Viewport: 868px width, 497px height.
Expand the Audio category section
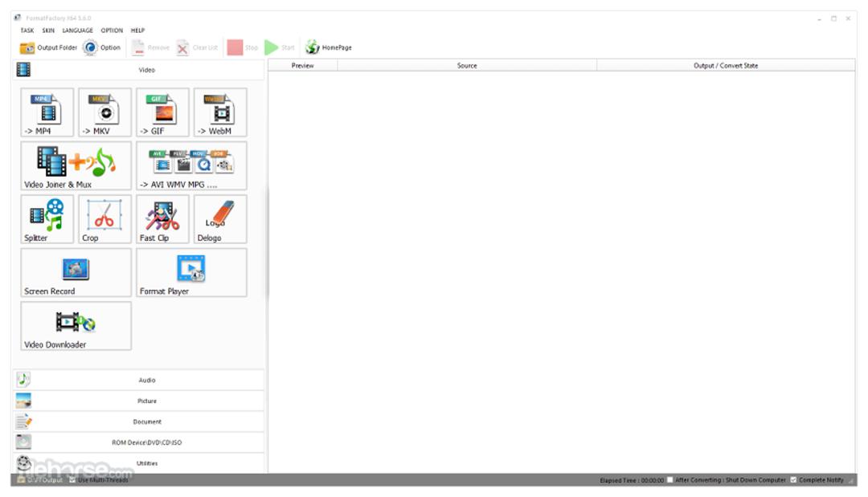click(138, 380)
